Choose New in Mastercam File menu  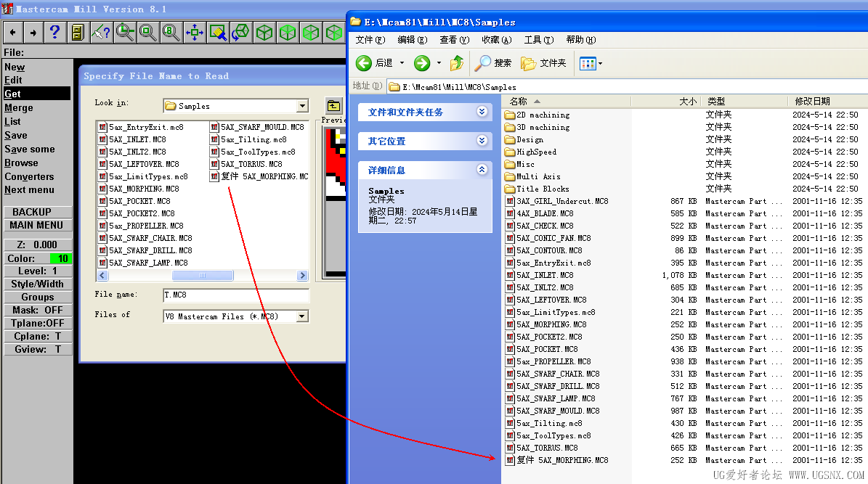coord(15,67)
